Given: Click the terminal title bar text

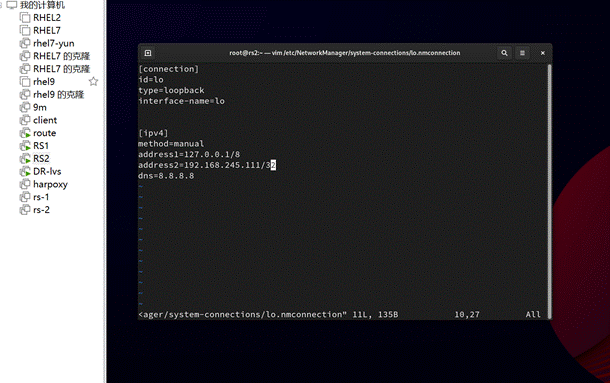Looking at the screenshot, I should pos(345,53).
